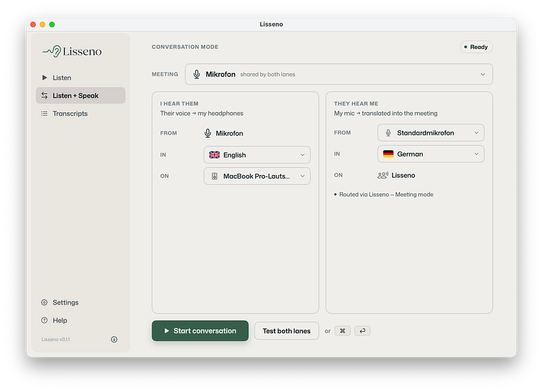This screenshot has height=392, width=543.
Task: Click the Lisseno people output icon
Action: click(383, 175)
